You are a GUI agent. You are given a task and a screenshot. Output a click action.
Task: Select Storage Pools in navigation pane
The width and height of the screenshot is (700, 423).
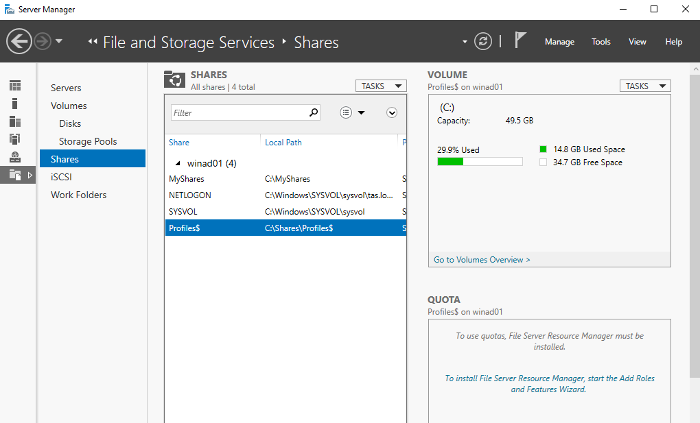[88, 141]
